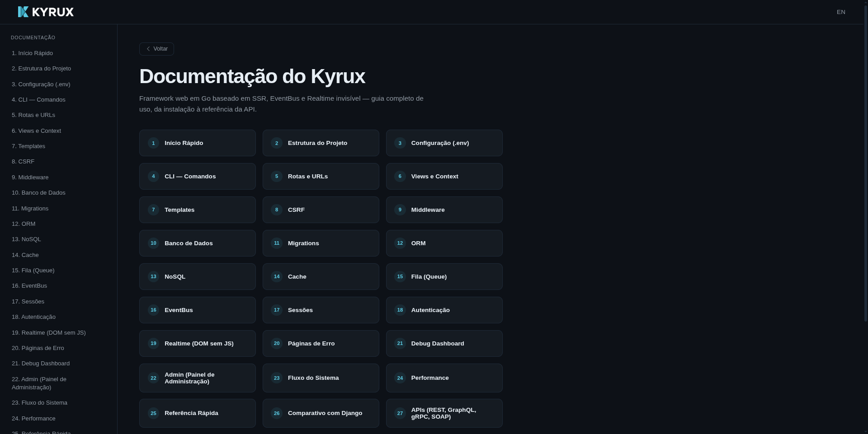Screen dimensions: 868x434
Task: Open the APIs (REST, GraphQL, gRPC, SOAP) card
Action: [x=444, y=413]
